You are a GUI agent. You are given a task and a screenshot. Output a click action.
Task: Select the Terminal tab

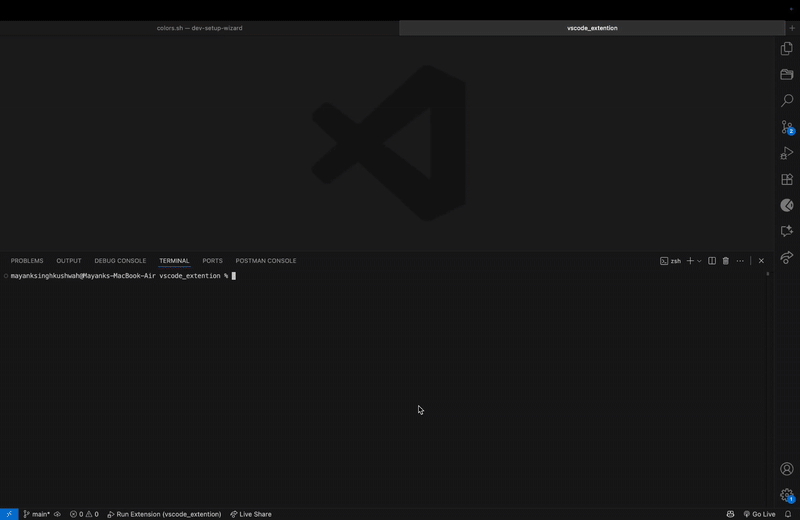[x=174, y=261]
